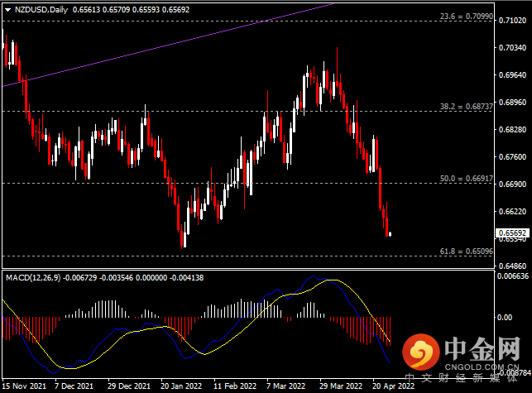
Task: Click price axis value 0.67600
Action: pos(512,157)
